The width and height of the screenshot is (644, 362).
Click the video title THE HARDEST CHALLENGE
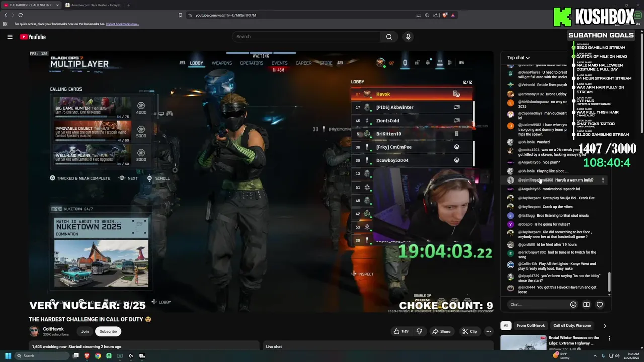point(90,319)
